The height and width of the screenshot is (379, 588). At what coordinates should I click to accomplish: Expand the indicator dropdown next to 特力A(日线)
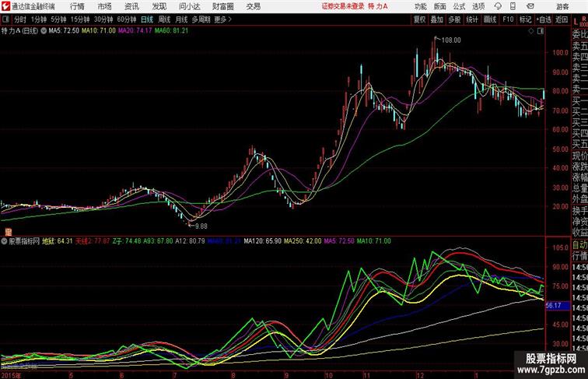click(x=44, y=31)
